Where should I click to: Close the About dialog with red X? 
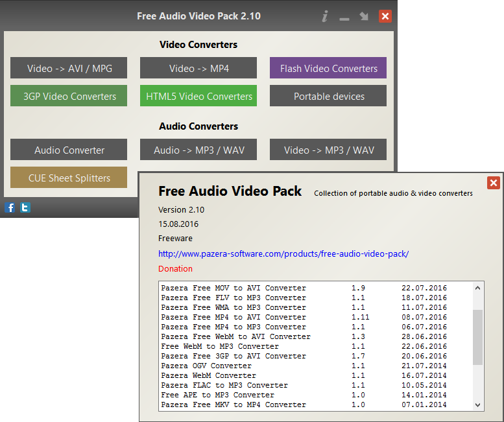[494, 183]
